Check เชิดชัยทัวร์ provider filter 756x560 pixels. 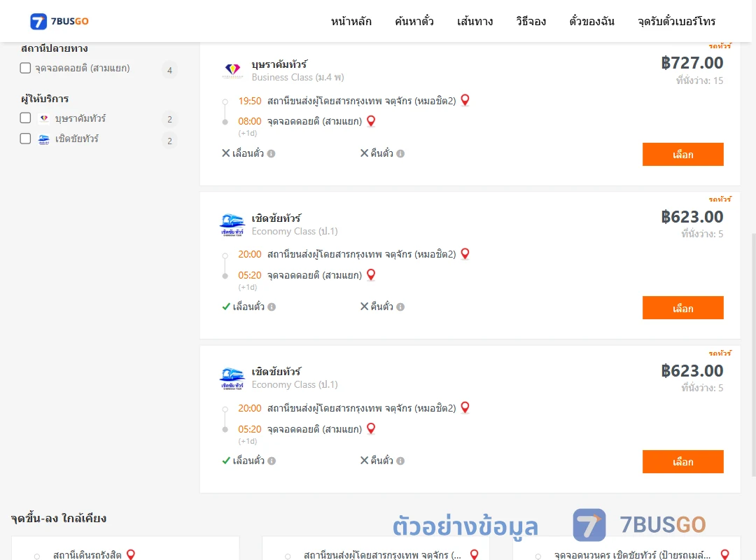[x=26, y=139]
